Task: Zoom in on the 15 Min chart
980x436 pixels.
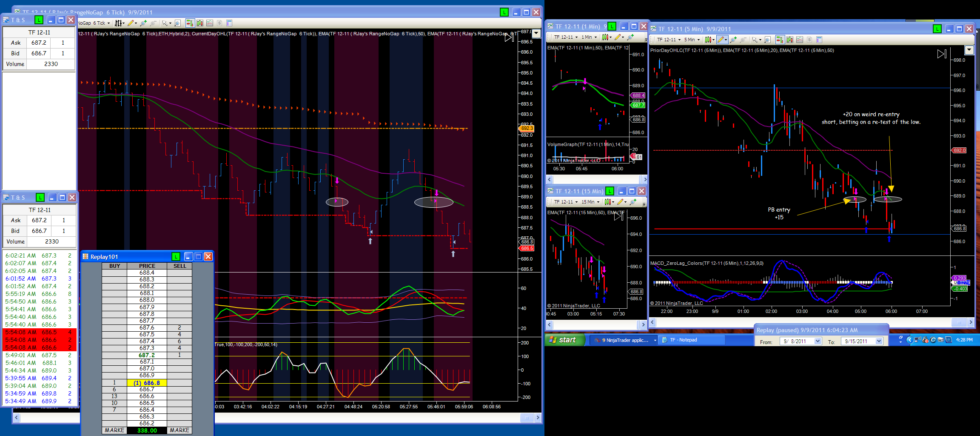Action: coord(633,202)
